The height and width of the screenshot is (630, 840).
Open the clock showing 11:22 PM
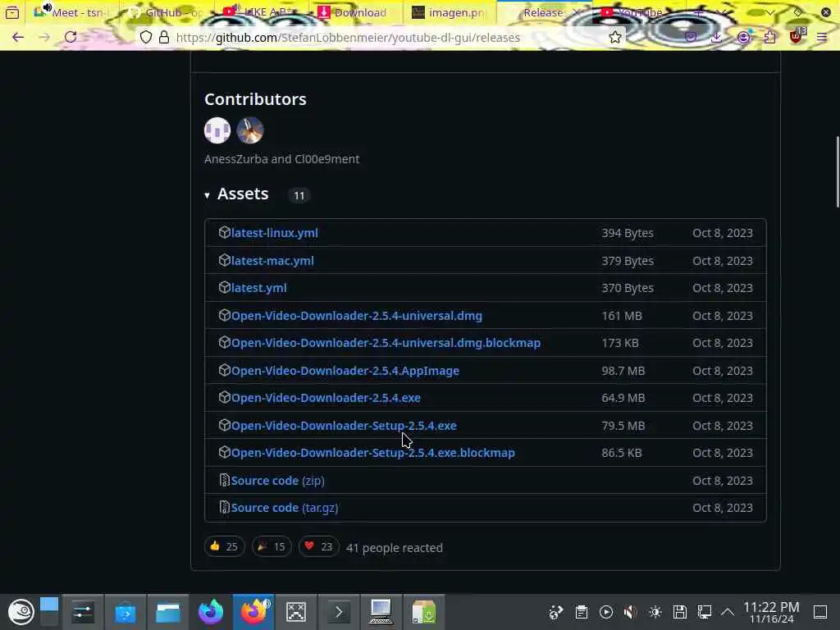click(771, 612)
